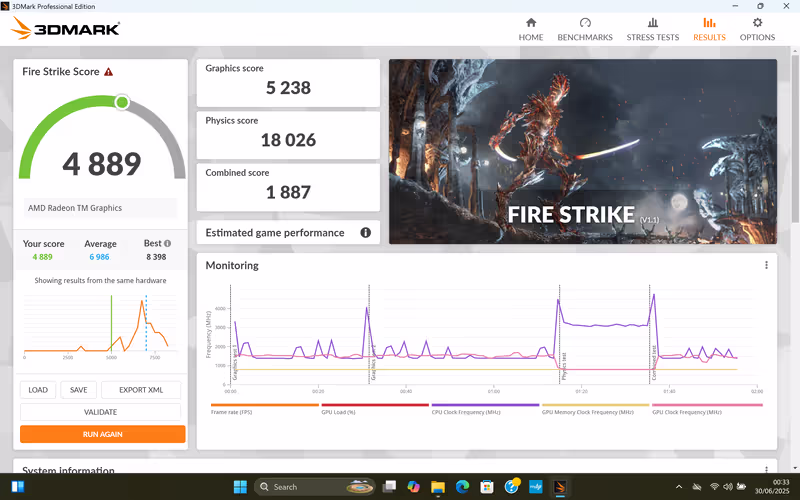Image resolution: width=800 pixels, height=500 pixels.
Task: Open the STRESS TESTS tab
Action: point(653,29)
